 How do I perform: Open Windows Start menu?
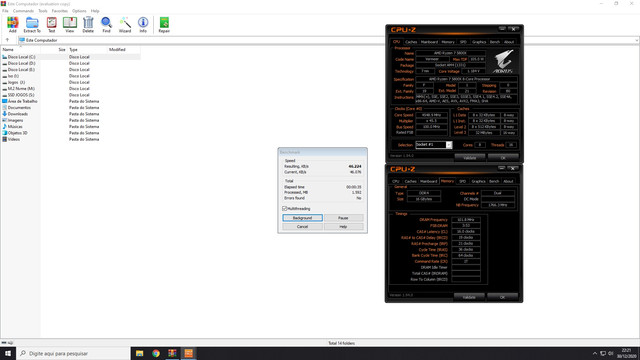click(8, 353)
